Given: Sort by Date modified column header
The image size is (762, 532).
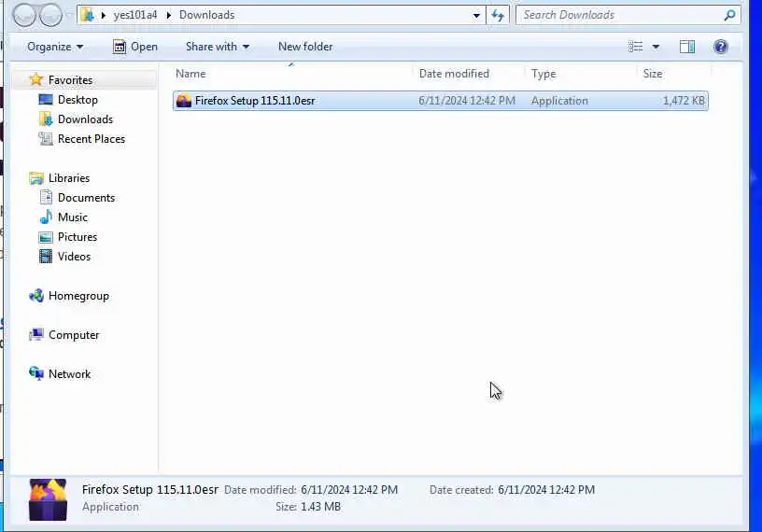Looking at the screenshot, I should (x=469, y=74).
